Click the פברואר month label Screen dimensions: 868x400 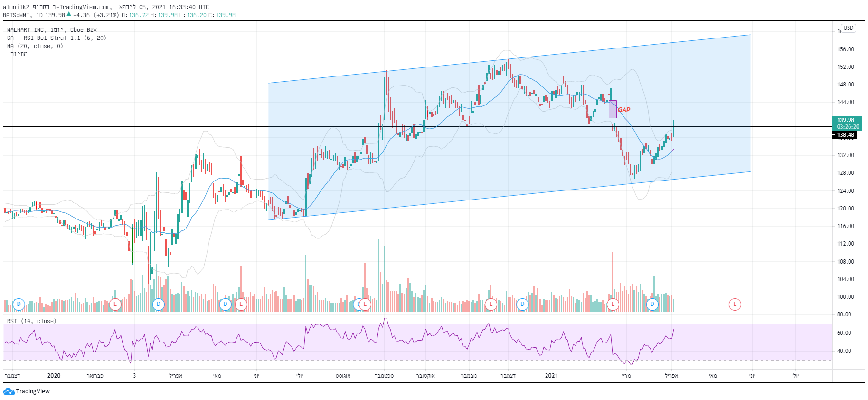coord(95,376)
